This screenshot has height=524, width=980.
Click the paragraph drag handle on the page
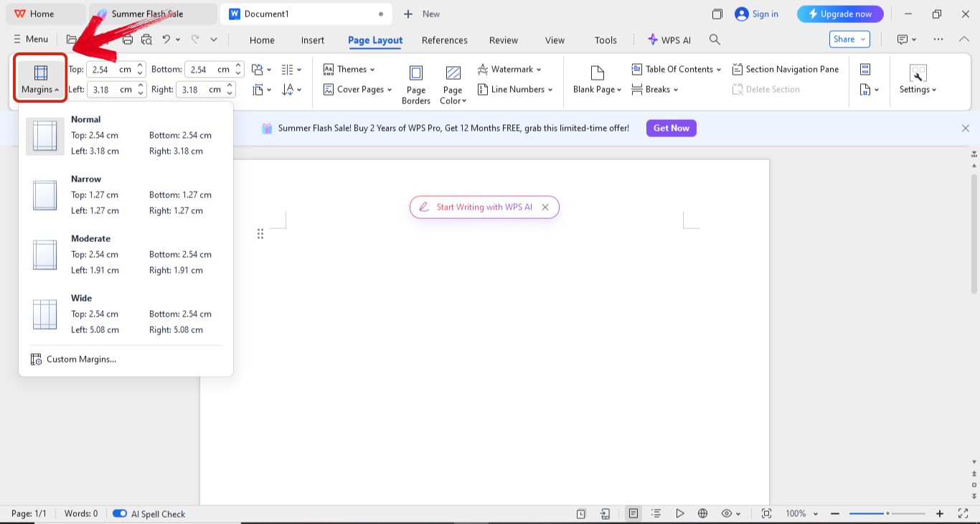[x=260, y=233]
